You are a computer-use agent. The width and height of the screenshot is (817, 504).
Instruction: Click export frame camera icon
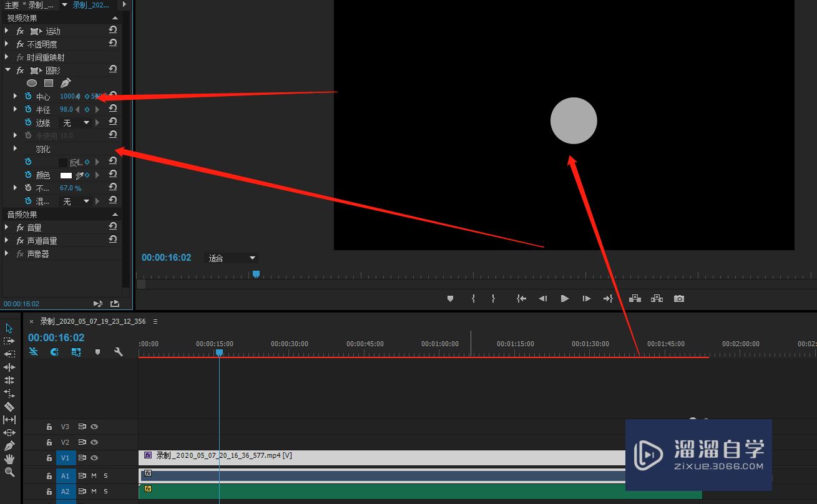[x=679, y=299]
